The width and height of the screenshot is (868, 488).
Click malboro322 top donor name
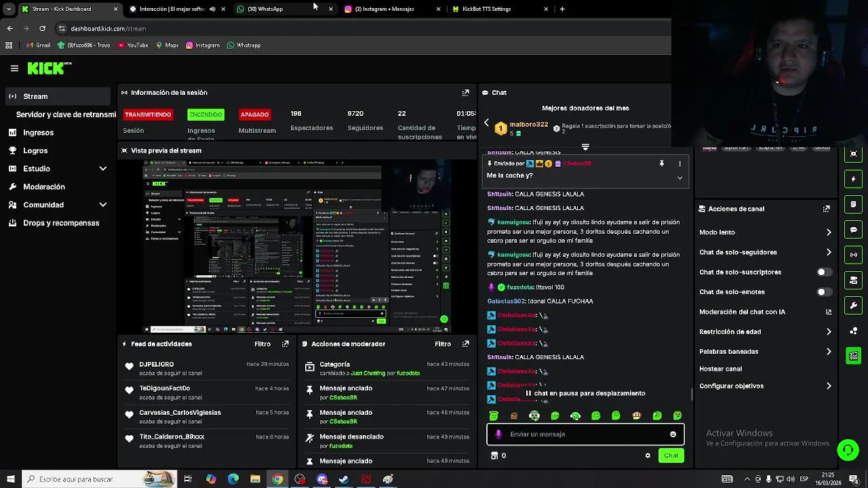pyautogui.click(x=529, y=125)
